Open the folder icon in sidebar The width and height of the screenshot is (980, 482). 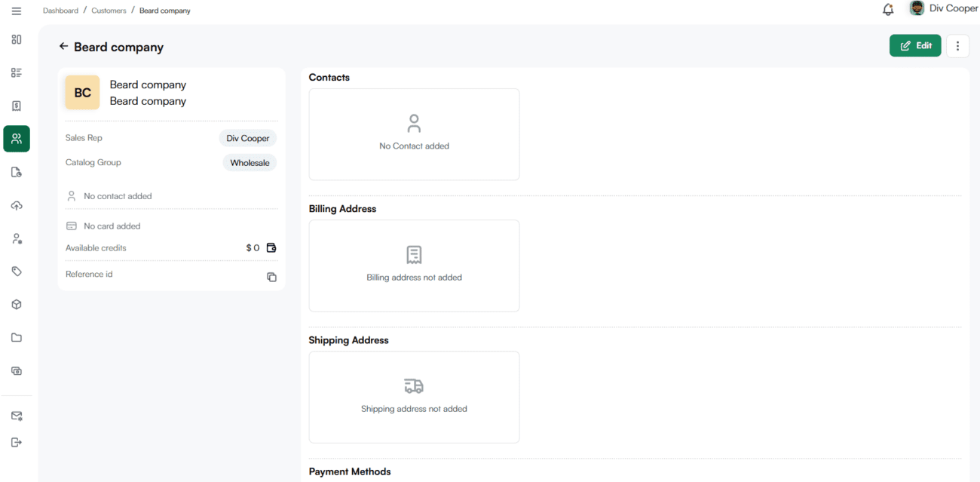17,338
